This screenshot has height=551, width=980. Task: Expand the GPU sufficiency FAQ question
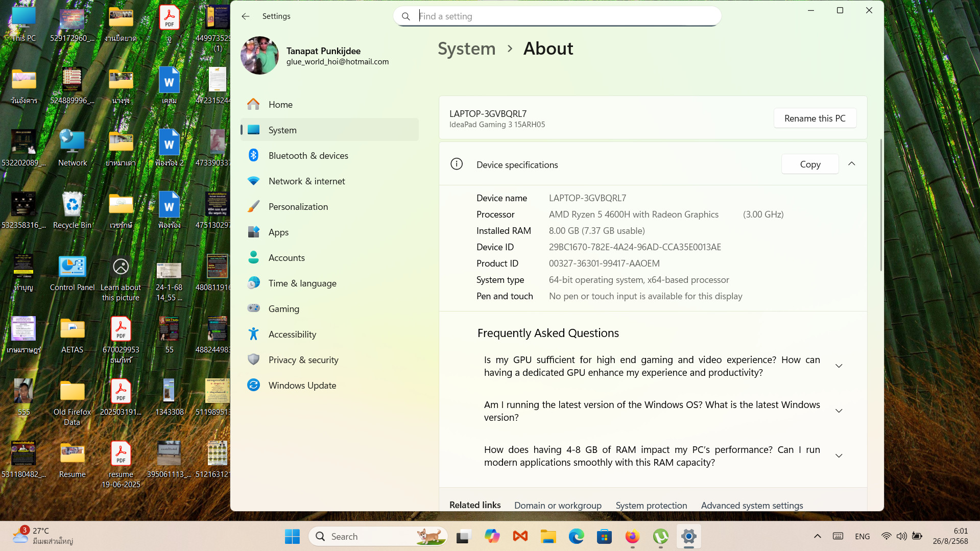[x=839, y=366]
